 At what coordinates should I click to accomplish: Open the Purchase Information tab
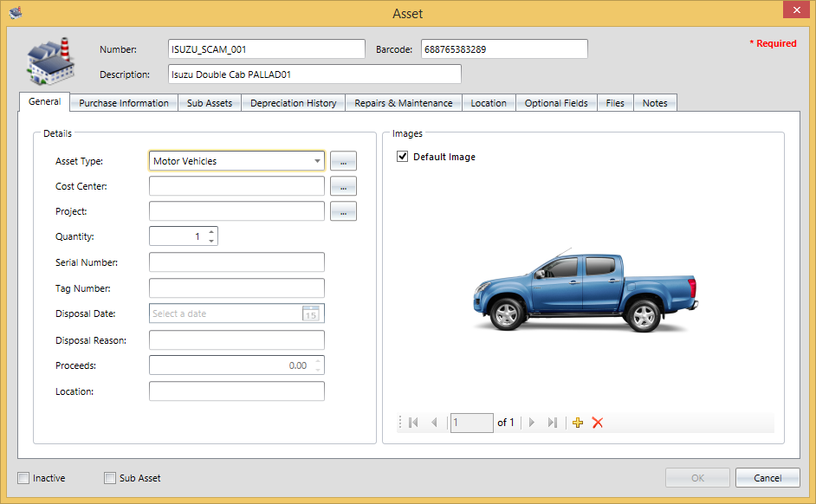124,103
